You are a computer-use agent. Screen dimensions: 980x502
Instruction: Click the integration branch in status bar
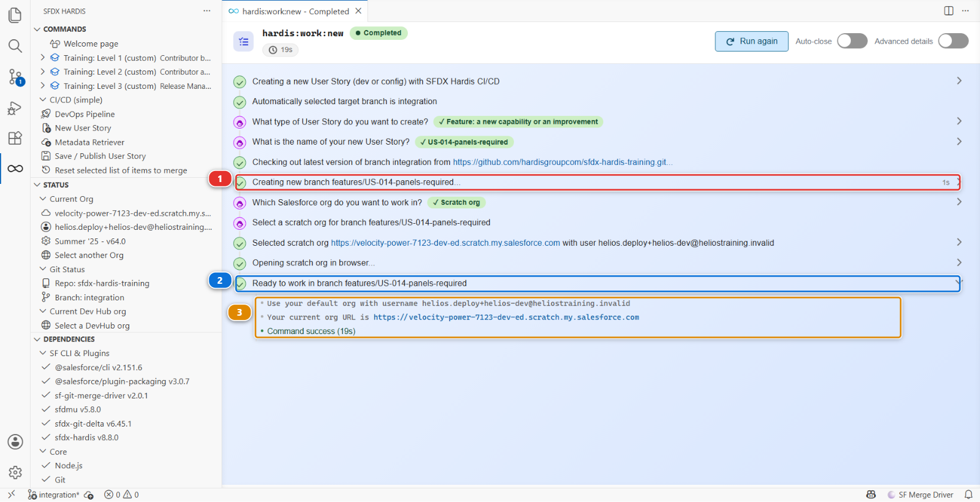(54, 495)
